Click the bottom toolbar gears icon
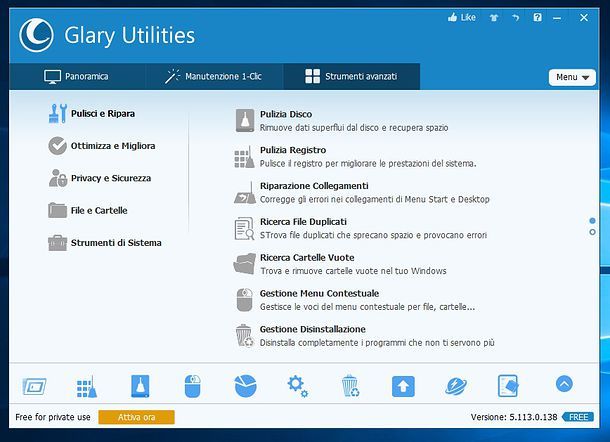610x442 pixels. tap(298, 386)
